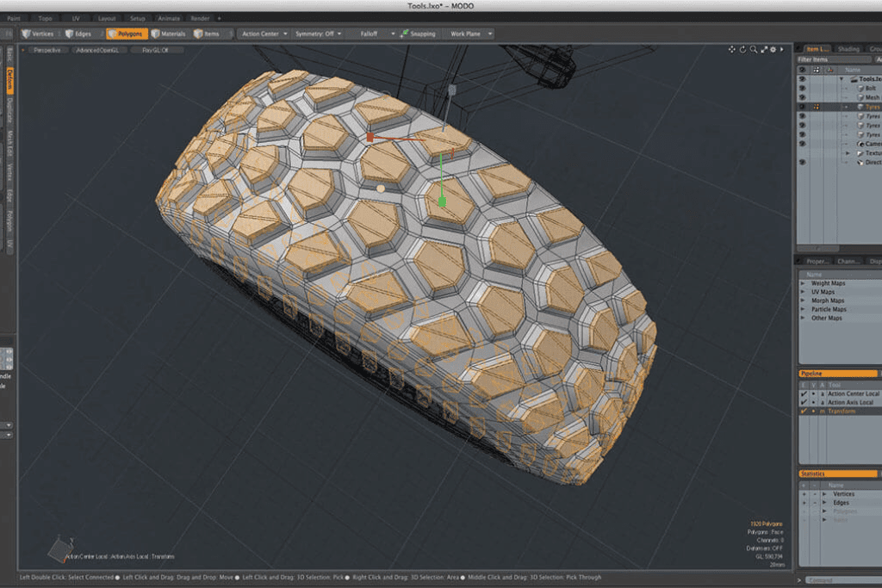Disable the Transform tool checkmark
The width and height of the screenshot is (882, 588).
(804, 412)
